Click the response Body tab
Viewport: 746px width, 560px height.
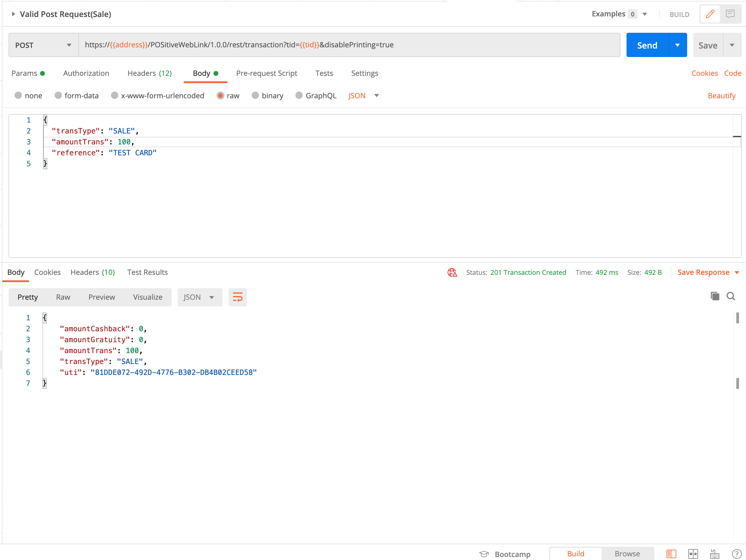click(x=16, y=272)
